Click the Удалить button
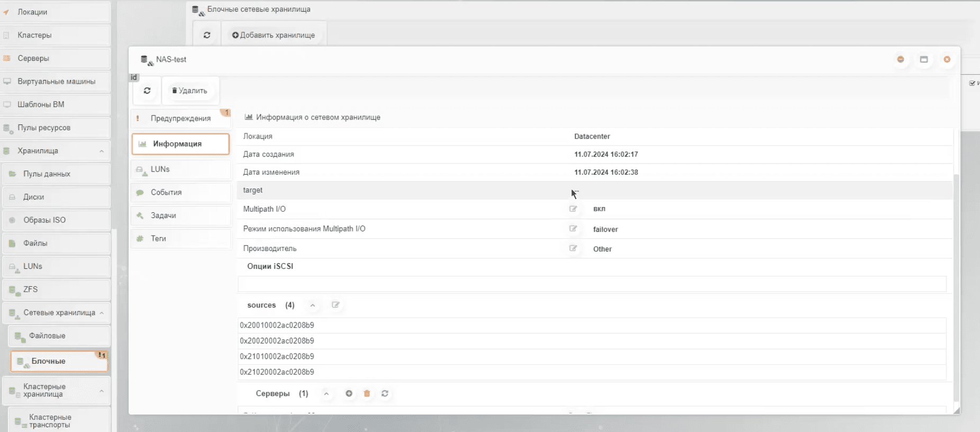Image resolution: width=980 pixels, height=432 pixels. tap(190, 91)
